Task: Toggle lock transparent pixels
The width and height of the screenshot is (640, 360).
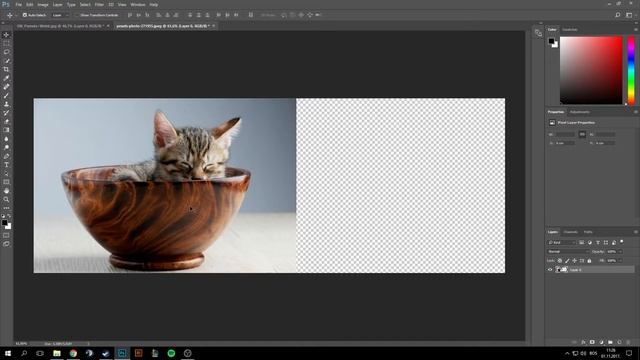Action: click(x=560, y=260)
